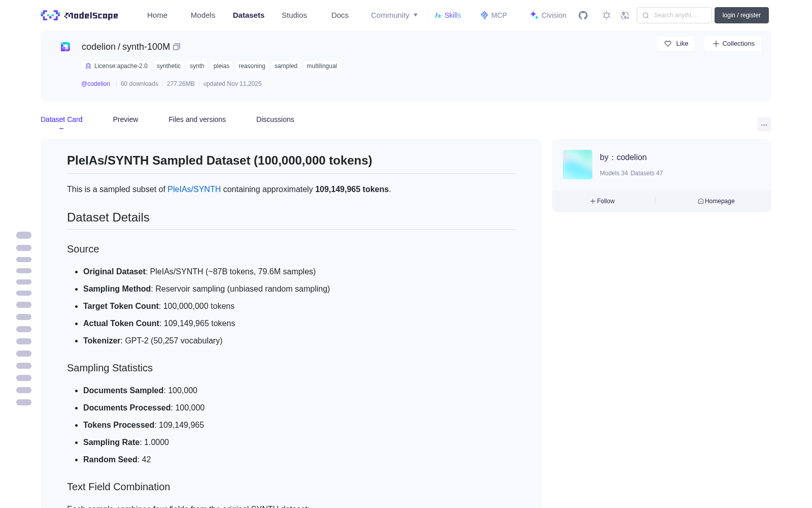This screenshot has height=508, width=812.
Task: Open codelion's profile avatar thumbnail
Action: 578,165
